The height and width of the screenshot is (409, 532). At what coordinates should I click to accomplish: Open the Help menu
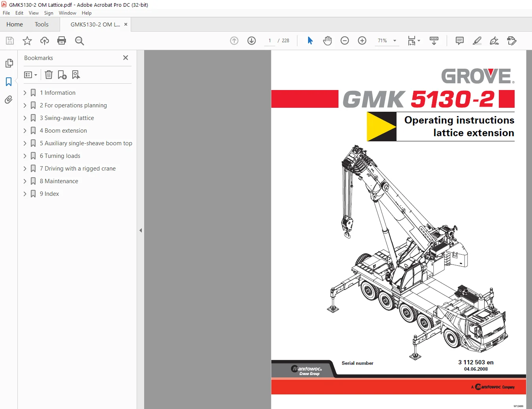pyautogui.click(x=86, y=13)
